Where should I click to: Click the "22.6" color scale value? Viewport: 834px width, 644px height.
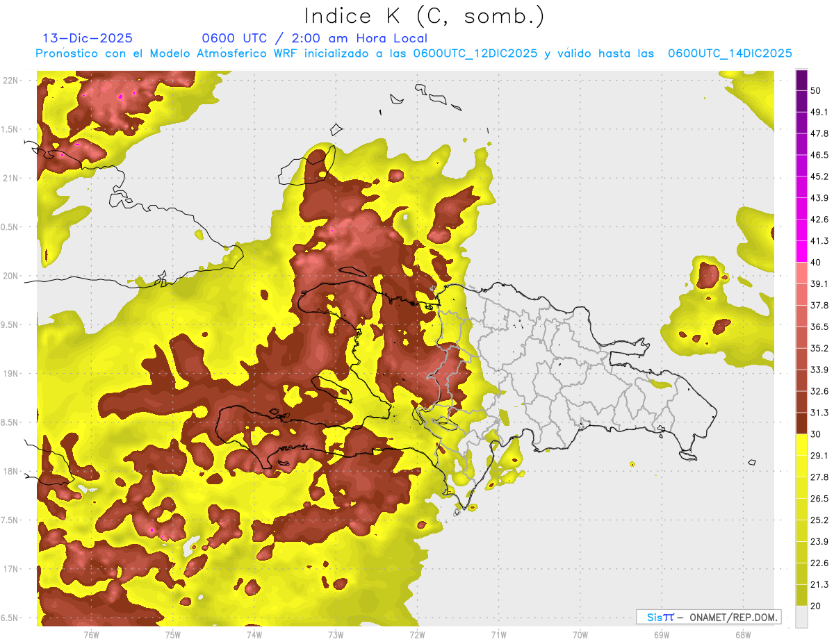tap(819, 563)
